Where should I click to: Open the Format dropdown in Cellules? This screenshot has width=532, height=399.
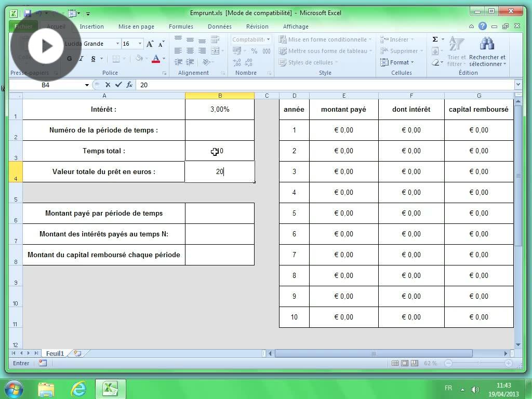pyautogui.click(x=398, y=62)
